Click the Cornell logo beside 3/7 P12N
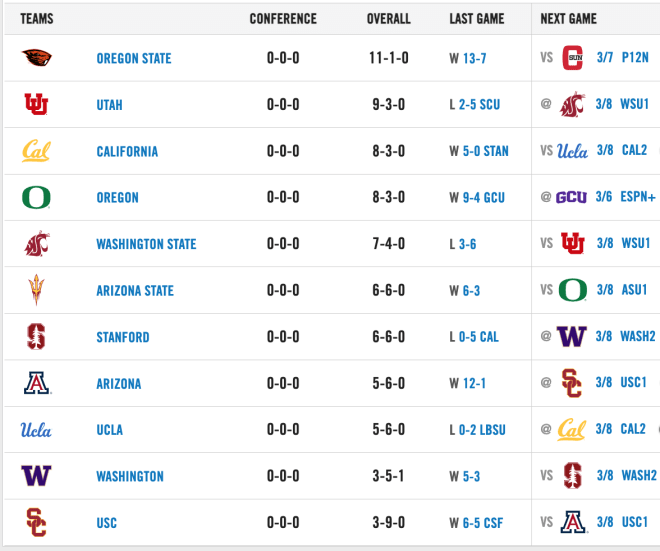The width and height of the screenshot is (660, 551). 572,58
